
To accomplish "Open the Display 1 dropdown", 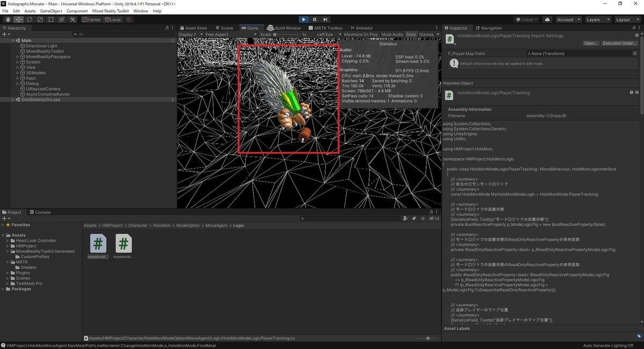I will (x=191, y=34).
